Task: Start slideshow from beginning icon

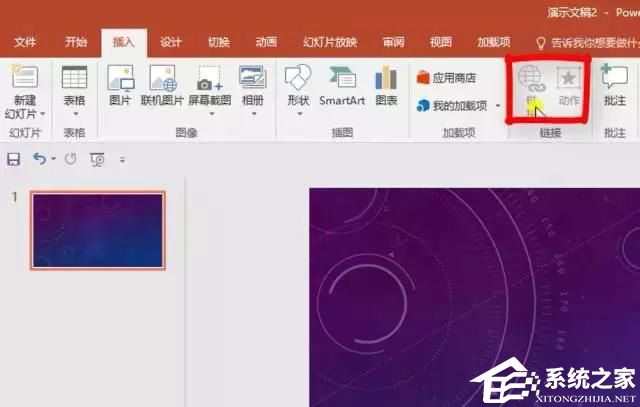Action: pyautogui.click(x=97, y=159)
